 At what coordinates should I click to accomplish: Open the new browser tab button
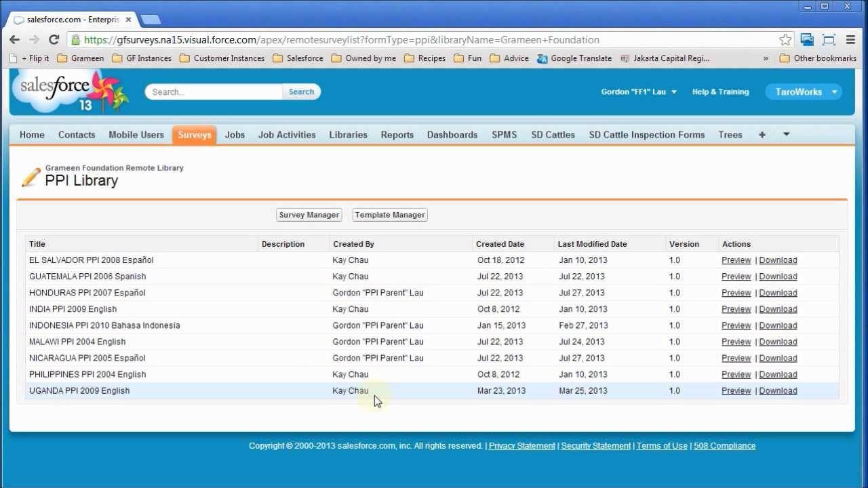(151, 20)
